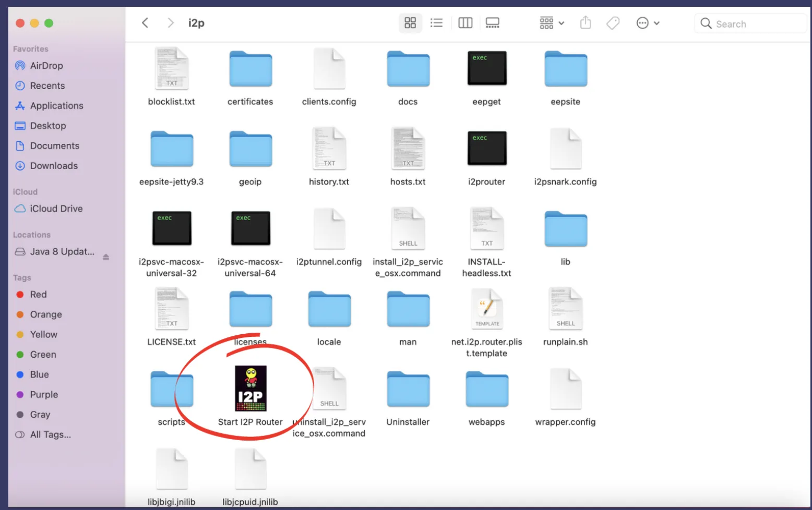Image resolution: width=812 pixels, height=510 pixels.
Task: Open the group-by dropdown in toolbar
Action: tap(551, 23)
